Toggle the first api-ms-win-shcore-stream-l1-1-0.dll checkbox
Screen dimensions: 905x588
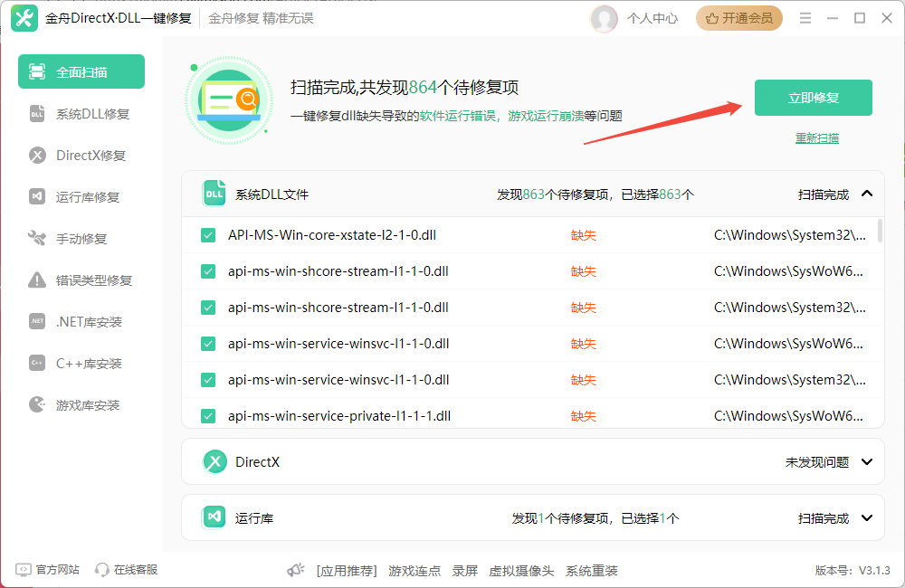[208, 271]
